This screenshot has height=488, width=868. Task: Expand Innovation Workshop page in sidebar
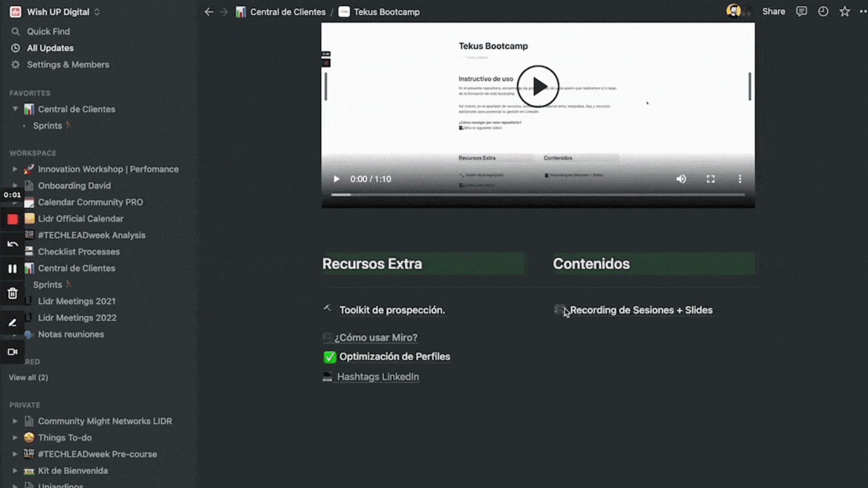coord(15,169)
